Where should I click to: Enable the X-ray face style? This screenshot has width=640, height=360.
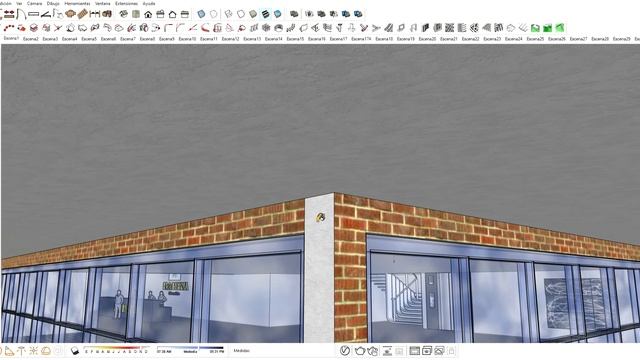(x=201, y=14)
